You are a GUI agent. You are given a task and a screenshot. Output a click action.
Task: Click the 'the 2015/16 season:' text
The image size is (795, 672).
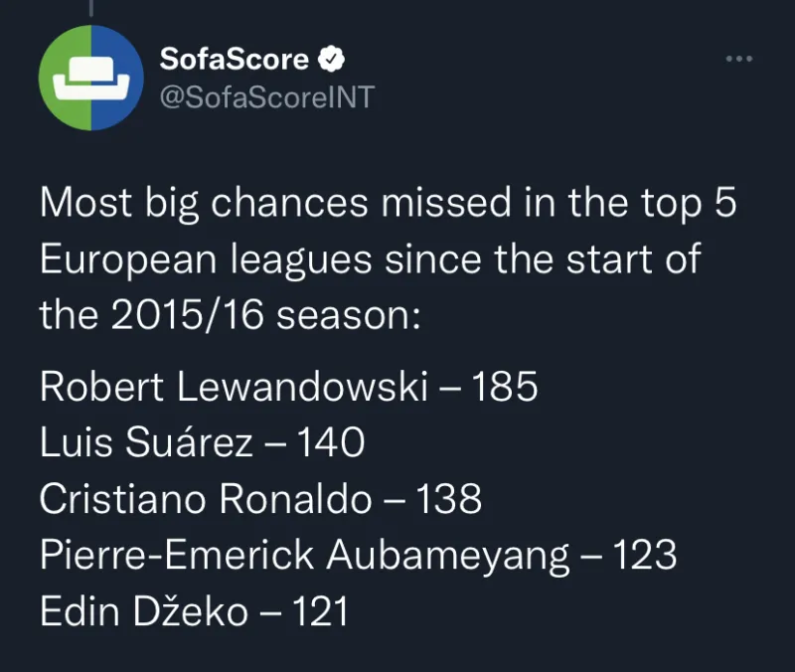[231, 315]
